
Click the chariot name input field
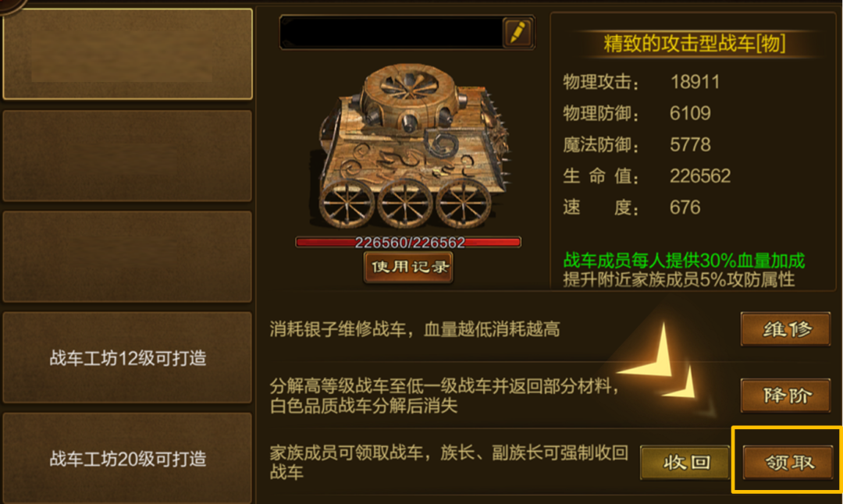pyautogui.click(x=391, y=32)
